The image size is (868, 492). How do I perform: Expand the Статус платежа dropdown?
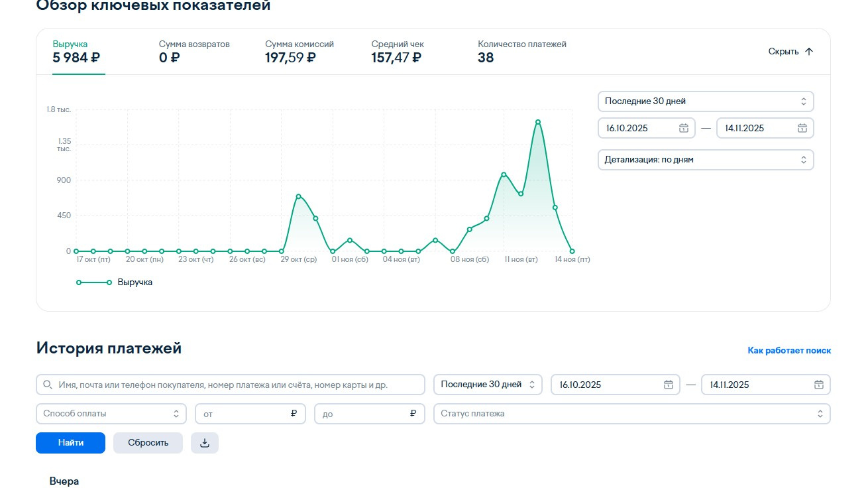(x=631, y=413)
